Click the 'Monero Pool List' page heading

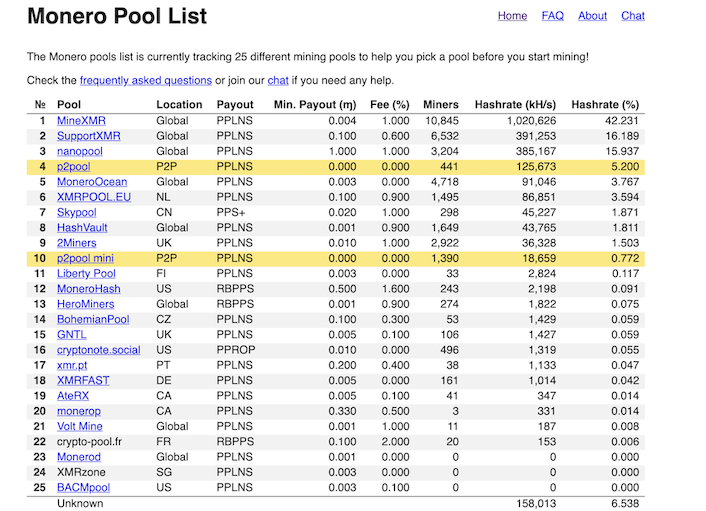coord(117,16)
